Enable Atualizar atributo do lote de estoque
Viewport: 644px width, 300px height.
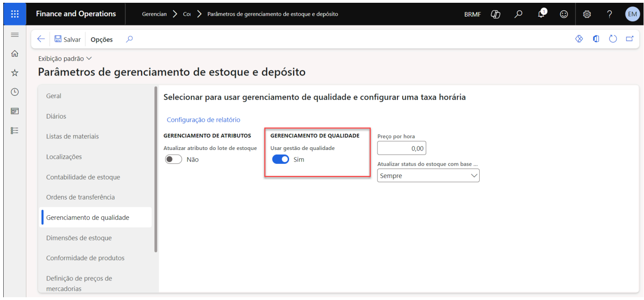173,159
